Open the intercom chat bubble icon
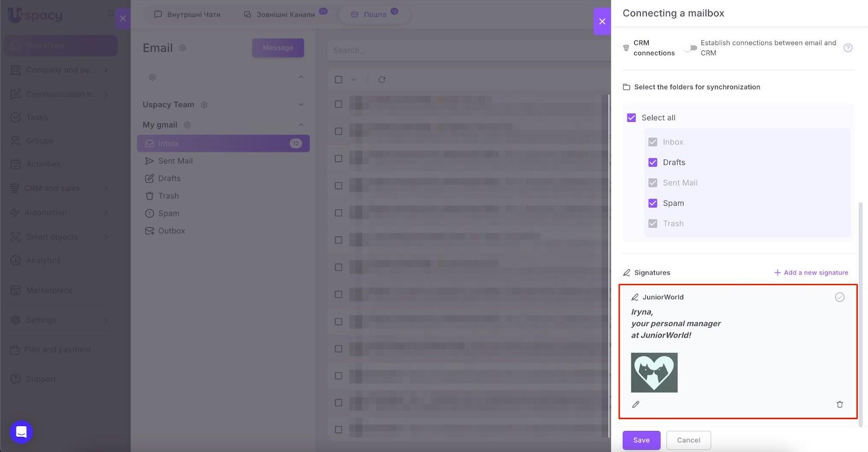Screen dimensions: 868x452 [x=21, y=432]
